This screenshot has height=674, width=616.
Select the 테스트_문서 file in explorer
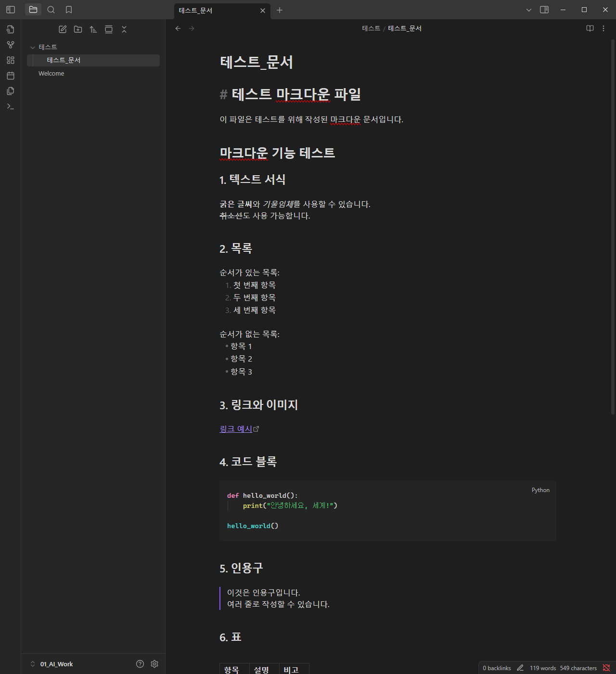93,60
